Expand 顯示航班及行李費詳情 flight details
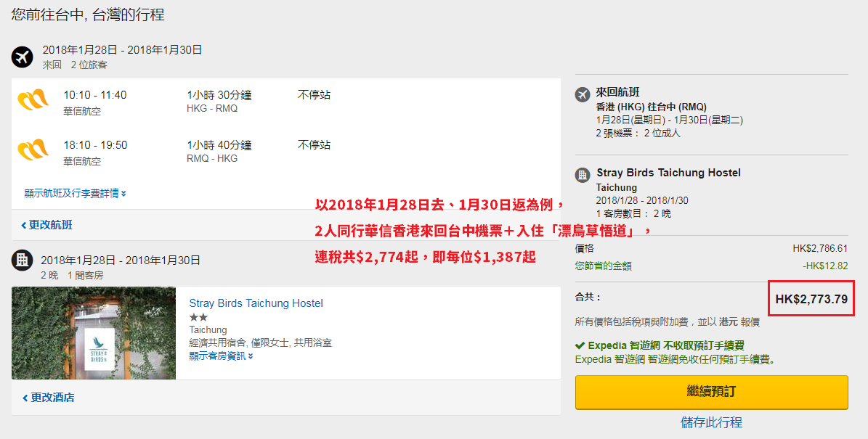The image size is (868, 439). [76, 194]
